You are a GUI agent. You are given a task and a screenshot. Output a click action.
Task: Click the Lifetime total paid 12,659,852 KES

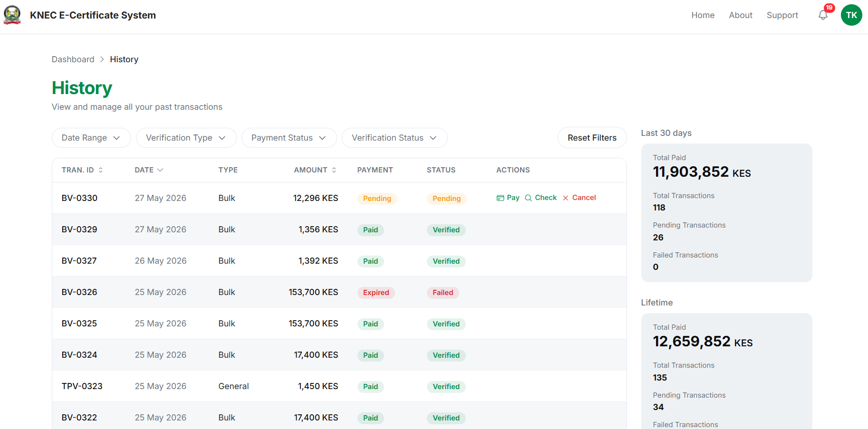pyautogui.click(x=703, y=341)
